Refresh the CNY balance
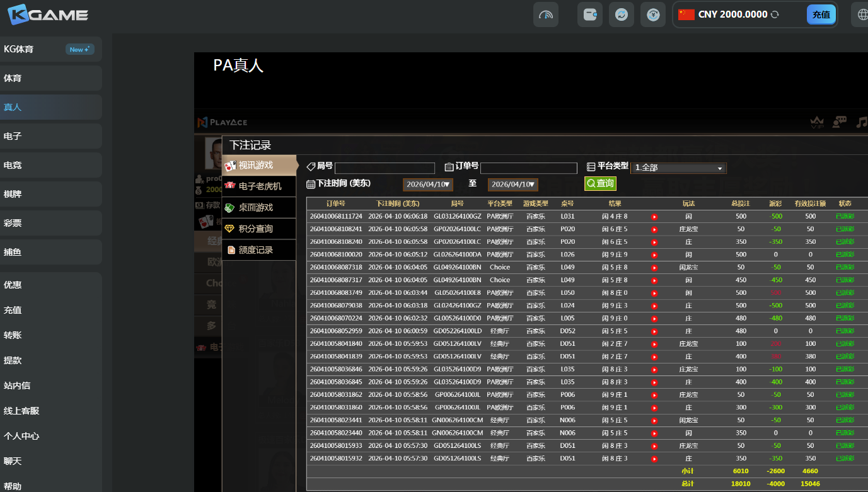 [775, 14]
